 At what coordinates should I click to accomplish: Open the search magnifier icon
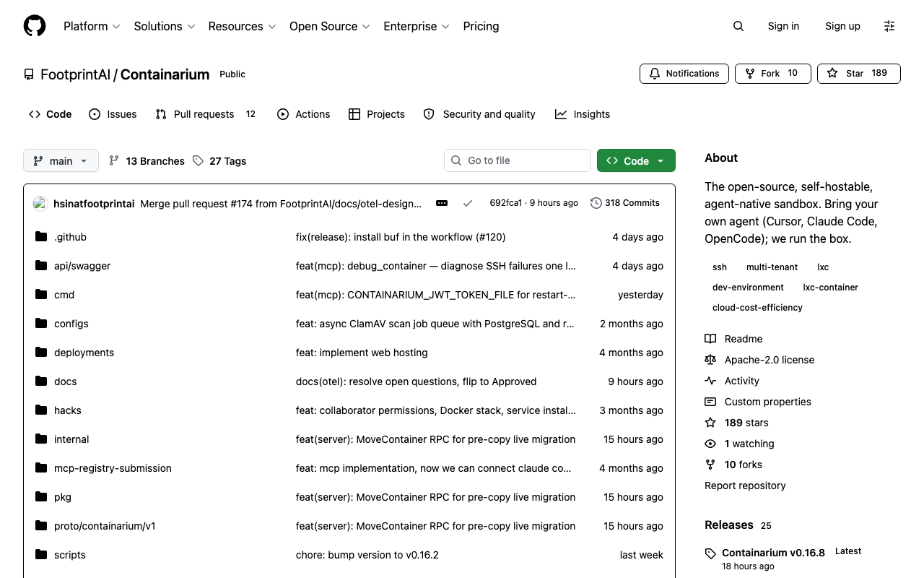pyautogui.click(x=738, y=26)
